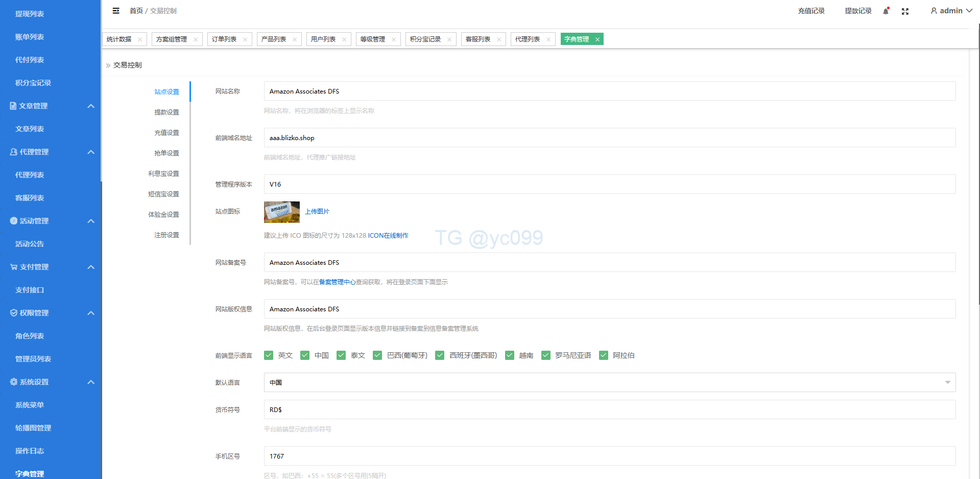Collapse the 系统设置 sidebar section
980x479 pixels.
pos(91,382)
